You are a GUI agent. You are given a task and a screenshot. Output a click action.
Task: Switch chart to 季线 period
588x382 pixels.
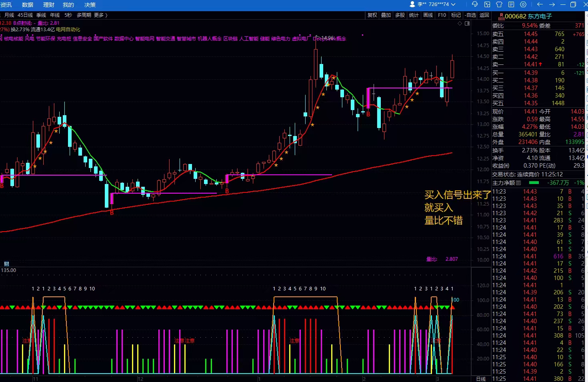[x=41, y=15]
